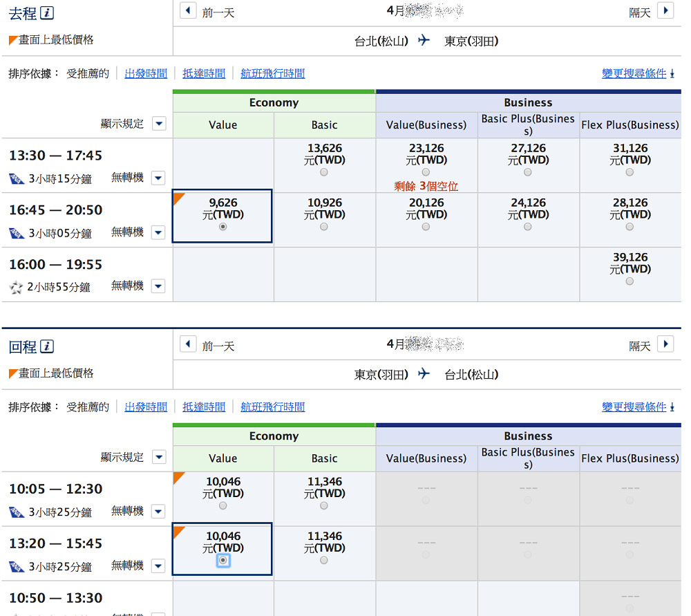This screenshot has height=616, width=691.
Task: Select 10,926 Basic fare for 16:45 flight
Action: click(x=324, y=227)
